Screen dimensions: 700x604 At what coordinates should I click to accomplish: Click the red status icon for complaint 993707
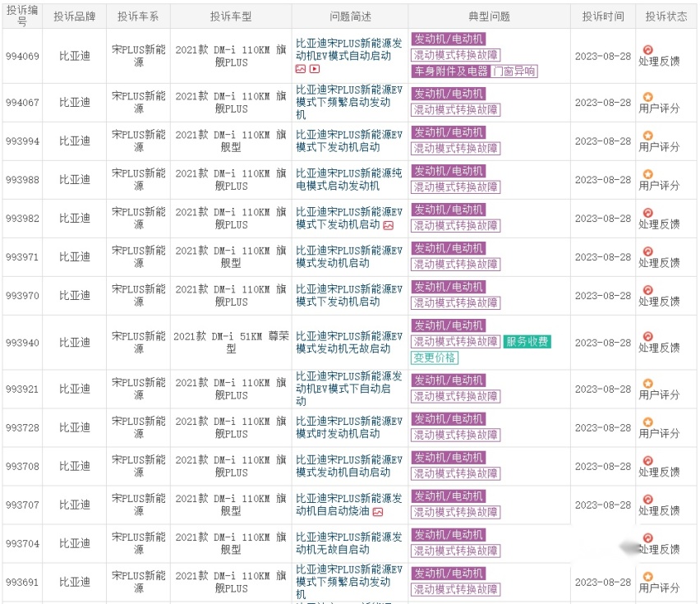647,499
